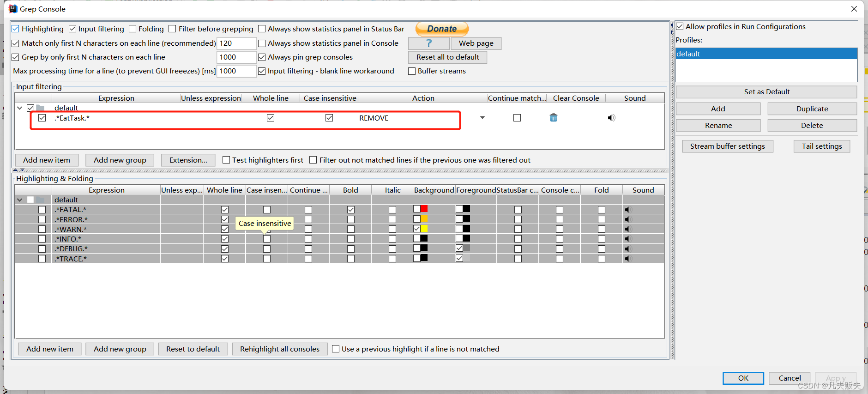868x394 pixels.
Task: Click the speaker sound icon for EatTask filter
Action: [x=611, y=118]
